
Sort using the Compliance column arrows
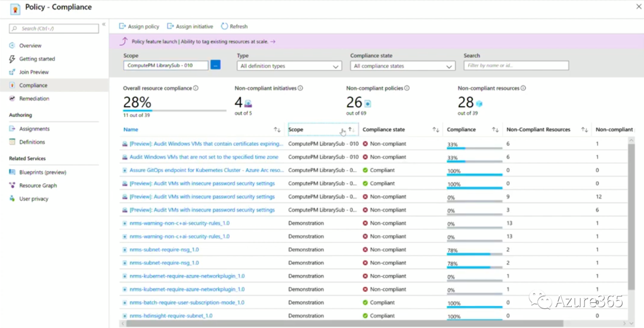coord(495,129)
